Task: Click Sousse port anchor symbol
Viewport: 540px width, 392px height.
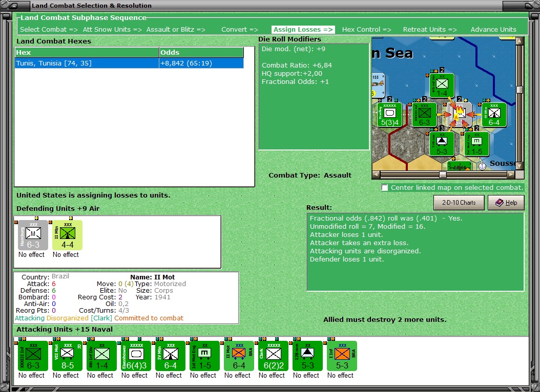Action: 483,166
